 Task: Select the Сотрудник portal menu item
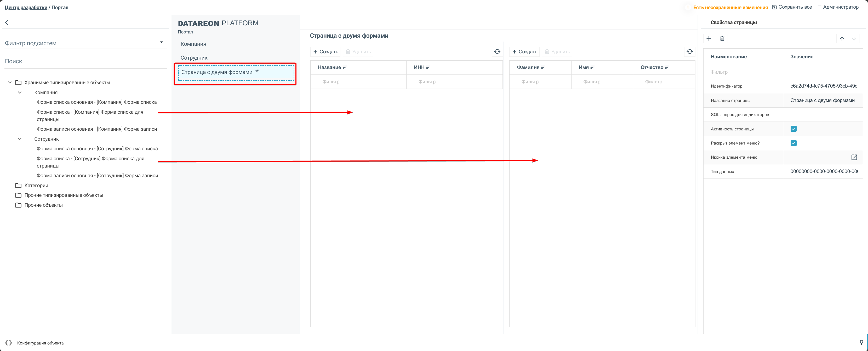pyautogui.click(x=194, y=57)
